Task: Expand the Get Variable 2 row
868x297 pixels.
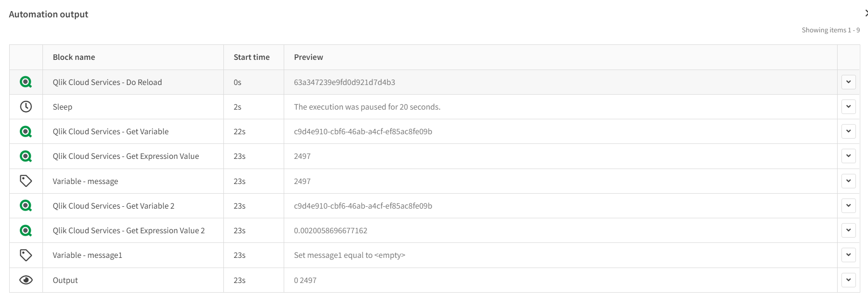Action: pyautogui.click(x=848, y=206)
